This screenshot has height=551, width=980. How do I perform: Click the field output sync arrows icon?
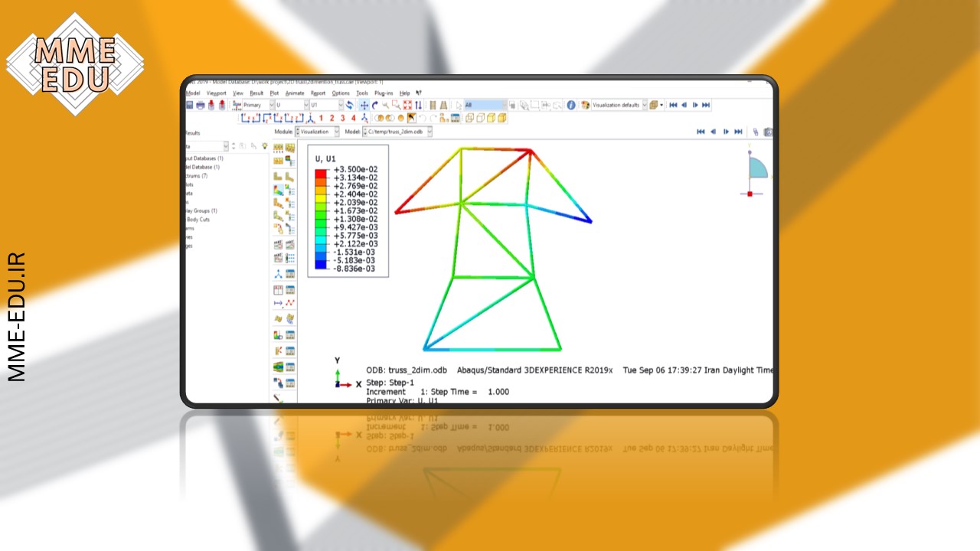pos(349,105)
